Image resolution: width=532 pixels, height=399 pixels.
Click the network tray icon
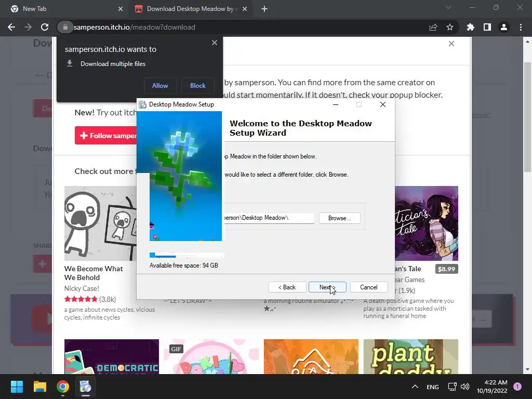coord(452,387)
